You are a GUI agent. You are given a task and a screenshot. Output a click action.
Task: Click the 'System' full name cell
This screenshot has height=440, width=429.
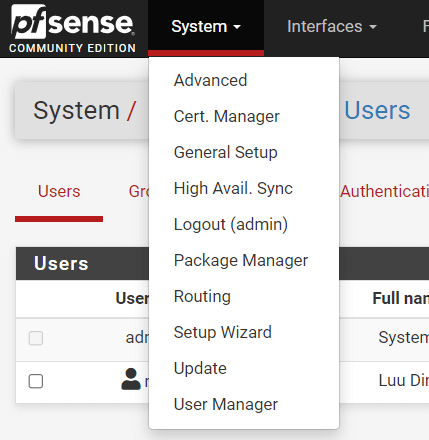tap(403, 337)
